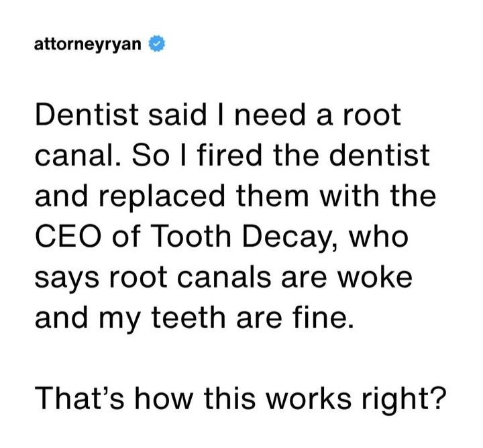483x448 pixels.
Task: Click the blue verified checkmark badge
Action: [x=157, y=44]
